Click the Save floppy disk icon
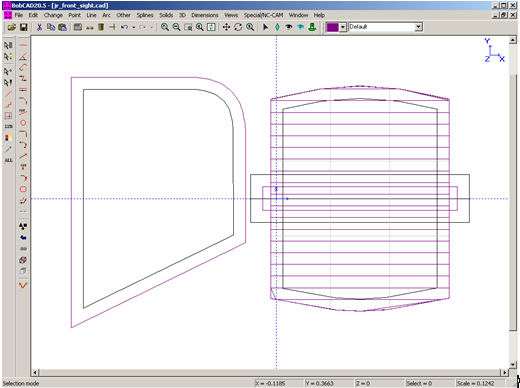520x388 pixels. [x=23, y=27]
